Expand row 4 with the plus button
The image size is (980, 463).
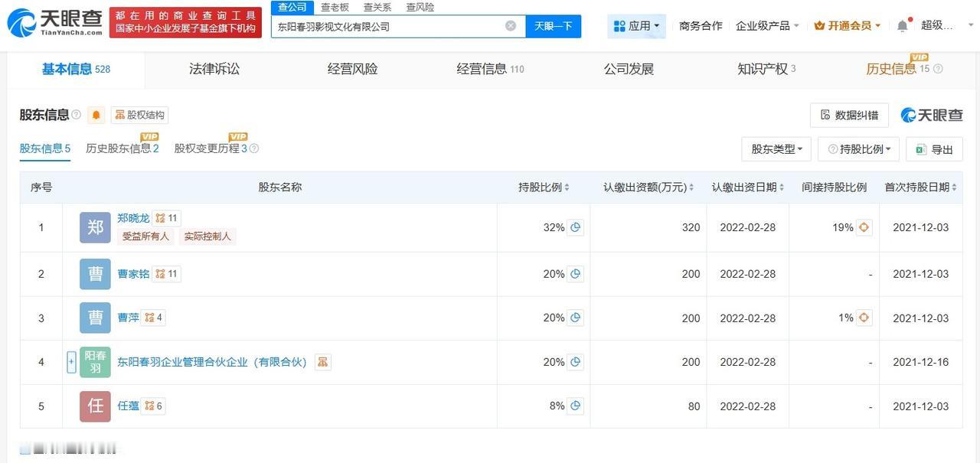[x=71, y=362]
